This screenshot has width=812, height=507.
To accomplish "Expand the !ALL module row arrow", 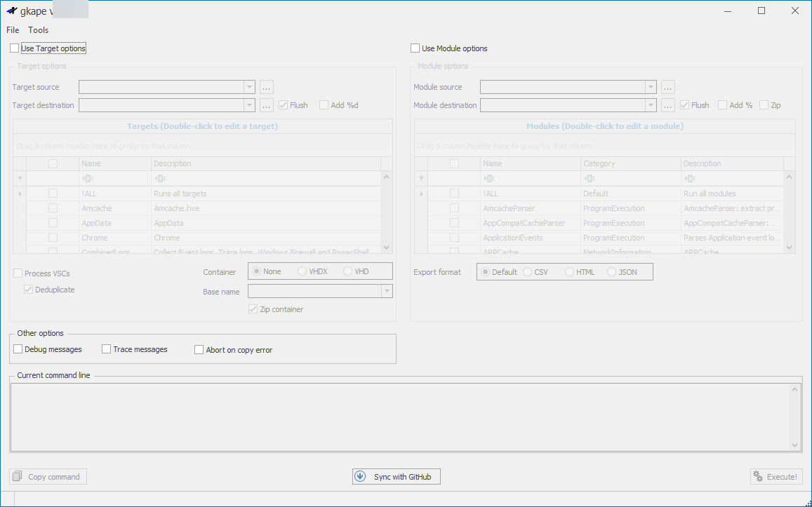I will point(422,194).
